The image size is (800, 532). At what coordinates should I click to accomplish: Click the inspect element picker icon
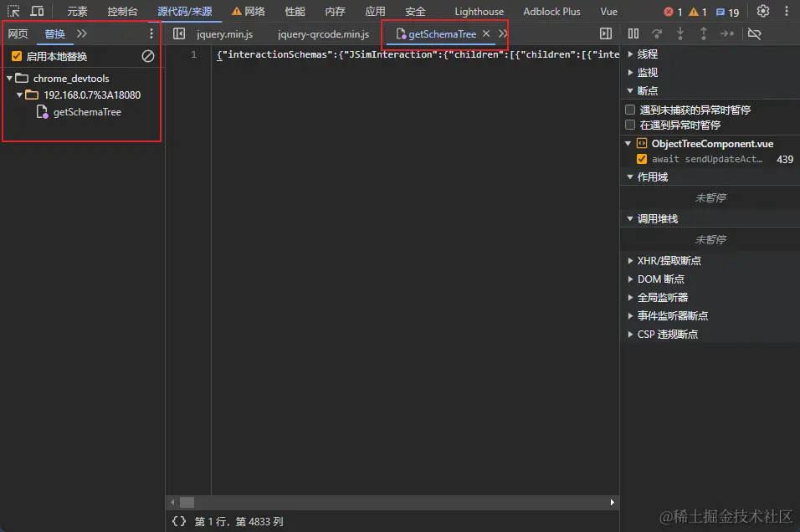point(13,12)
